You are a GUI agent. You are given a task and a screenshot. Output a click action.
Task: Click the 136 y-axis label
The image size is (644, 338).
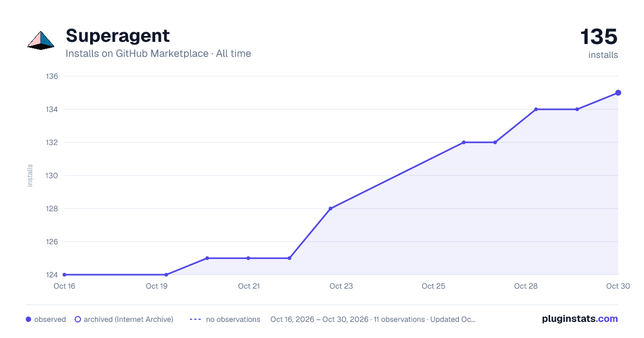52,76
